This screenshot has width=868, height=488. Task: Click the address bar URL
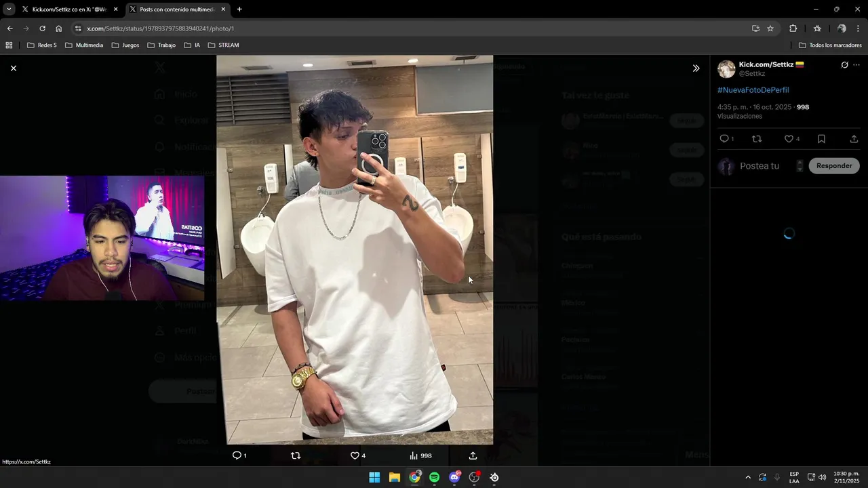[160, 28]
